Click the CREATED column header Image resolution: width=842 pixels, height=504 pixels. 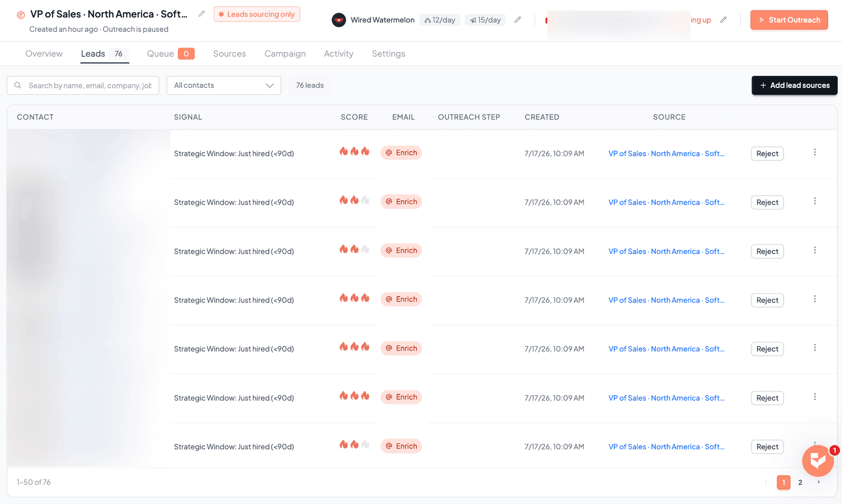click(x=542, y=117)
